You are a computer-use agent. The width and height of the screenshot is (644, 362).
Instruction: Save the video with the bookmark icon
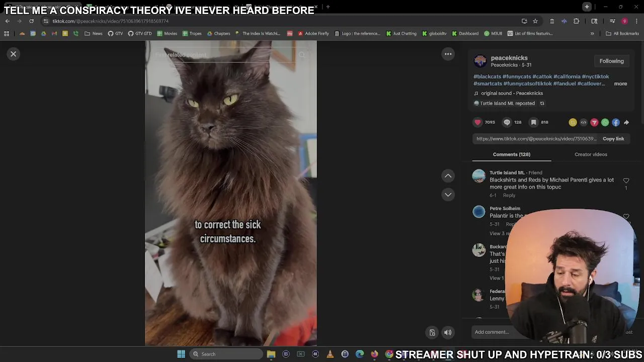533,122
